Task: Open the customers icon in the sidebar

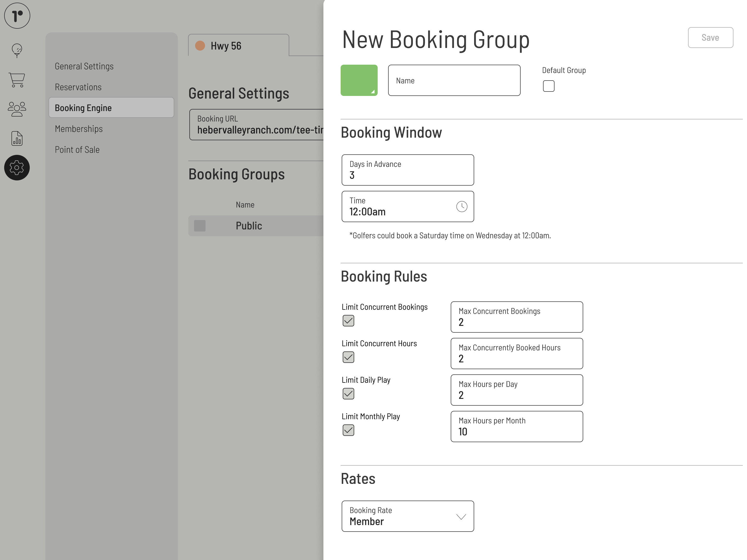Action: tap(17, 109)
